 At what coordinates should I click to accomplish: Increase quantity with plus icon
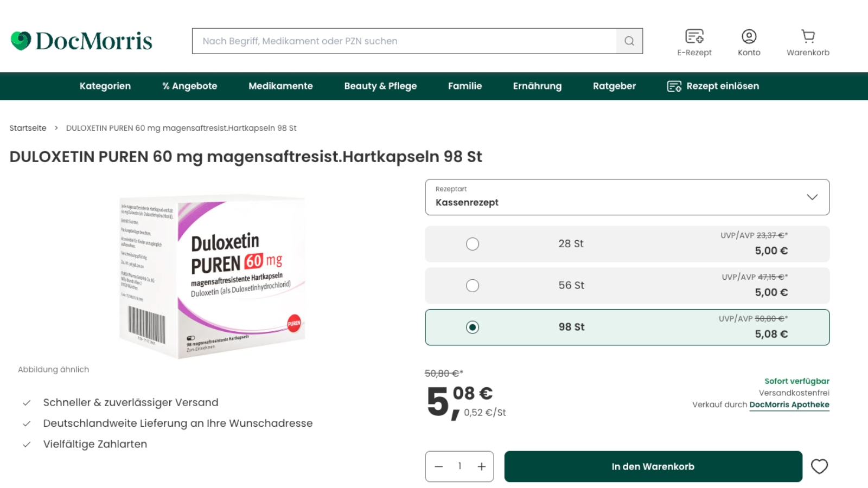tap(481, 466)
